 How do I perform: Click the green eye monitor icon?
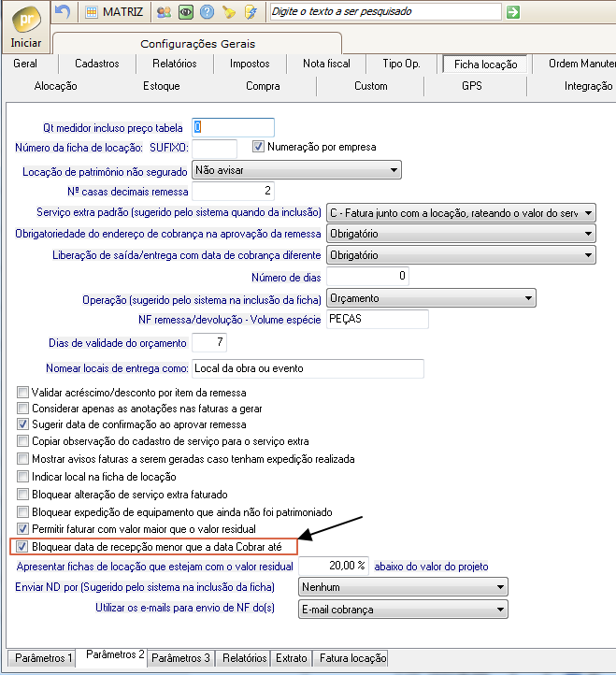click(185, 12)
